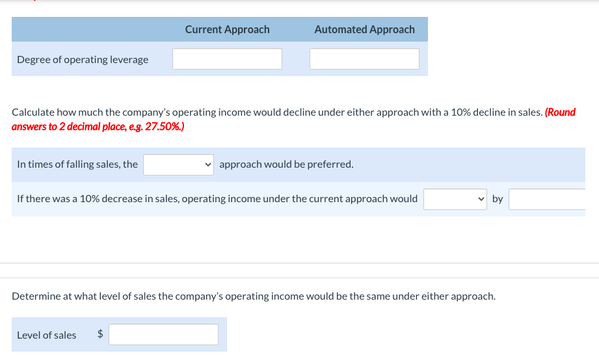Open the preferred approach dropdown

(178, 164)
